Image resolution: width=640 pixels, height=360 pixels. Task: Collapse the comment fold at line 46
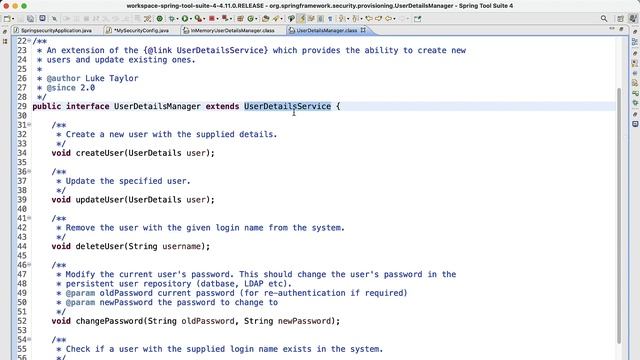coord(29,265)
